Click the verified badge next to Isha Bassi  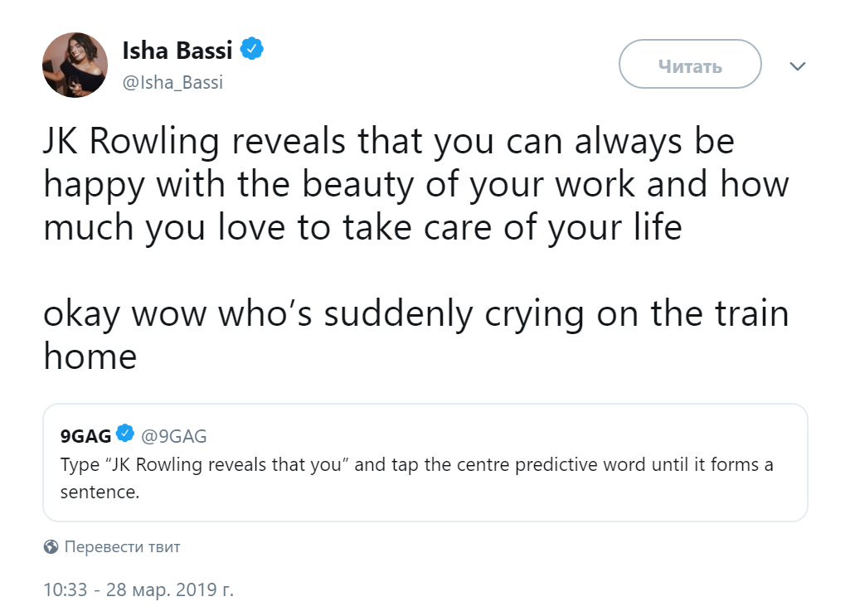pos(252,49)
